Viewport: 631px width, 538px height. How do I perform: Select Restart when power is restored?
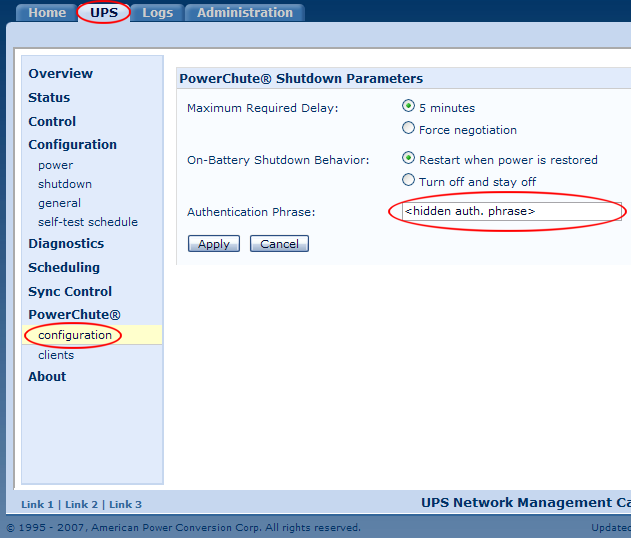pos(408,158)
